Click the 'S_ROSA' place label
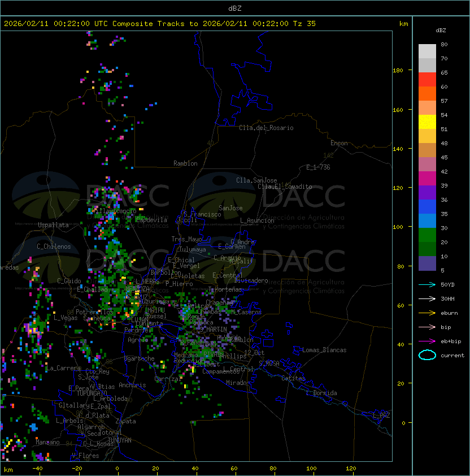The image size is (470, 476). [269, 364]
